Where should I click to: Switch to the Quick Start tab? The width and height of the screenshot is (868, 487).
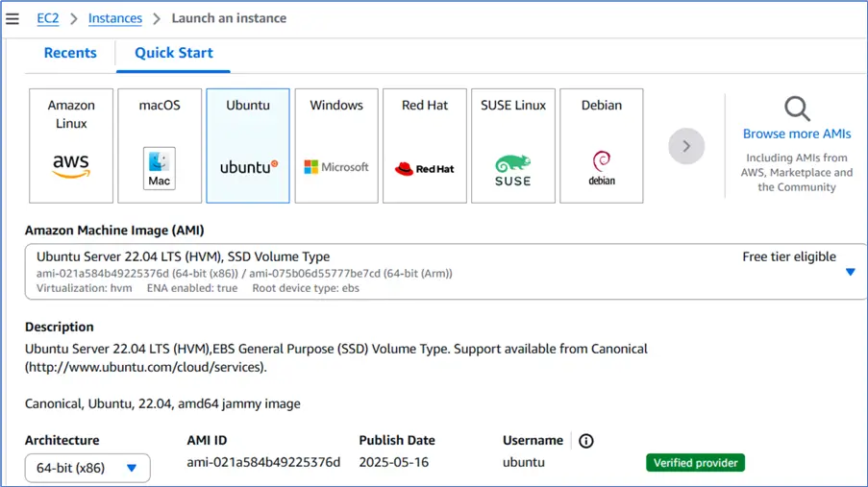174,53
